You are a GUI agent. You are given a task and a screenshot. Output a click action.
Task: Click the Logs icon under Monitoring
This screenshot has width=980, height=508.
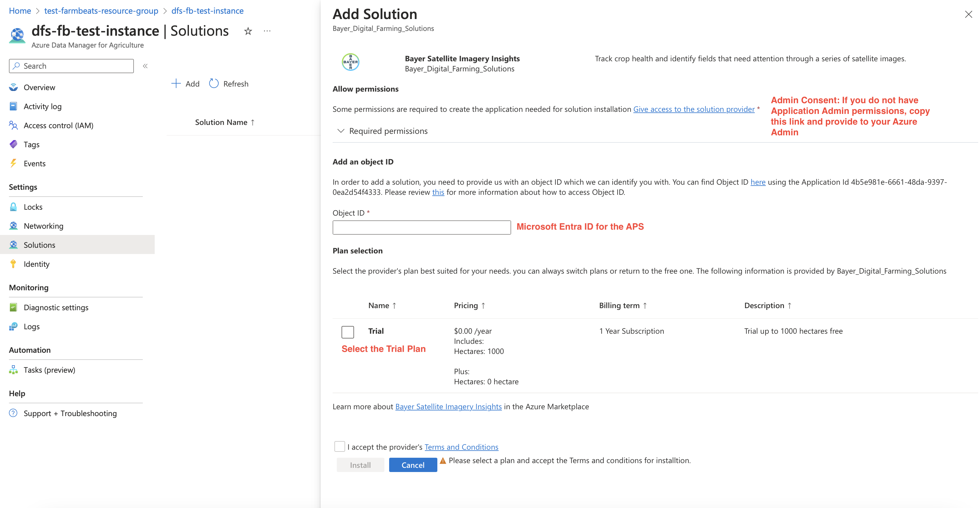click(13, 326)
